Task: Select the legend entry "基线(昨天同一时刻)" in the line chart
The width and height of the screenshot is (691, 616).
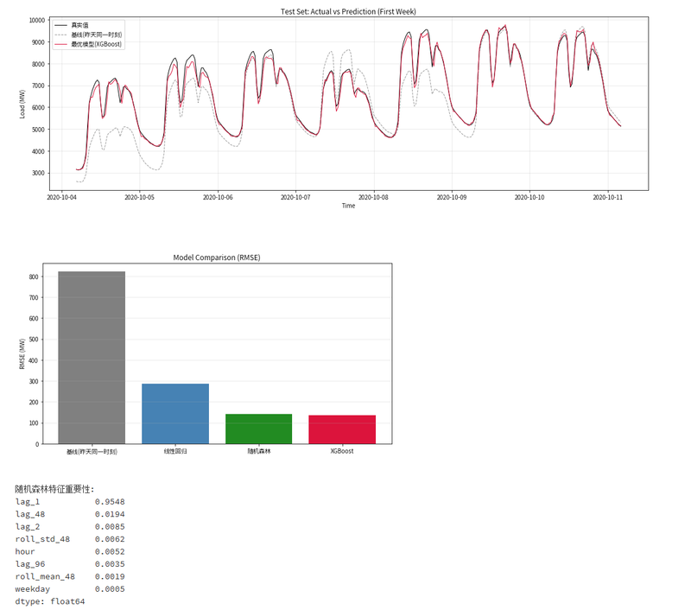Action: pyautogui.click(x=97, y=35)
